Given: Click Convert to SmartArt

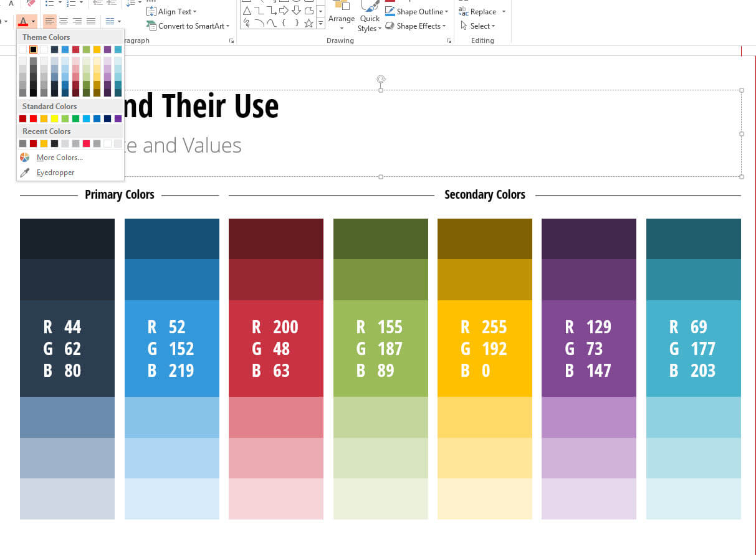Looking at the screenshot, I should click(x=187, y=26).
